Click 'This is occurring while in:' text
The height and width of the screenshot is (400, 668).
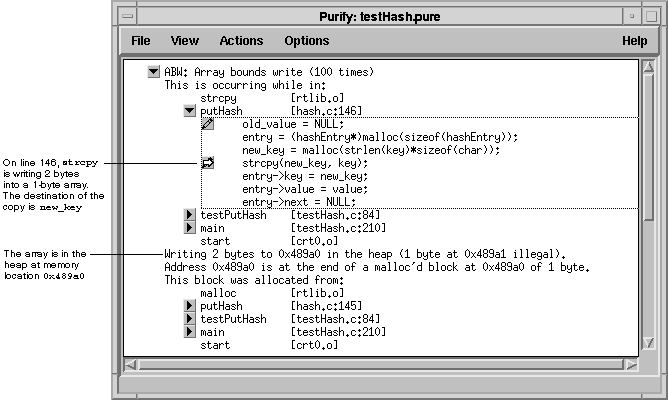[x=245, y=85]
